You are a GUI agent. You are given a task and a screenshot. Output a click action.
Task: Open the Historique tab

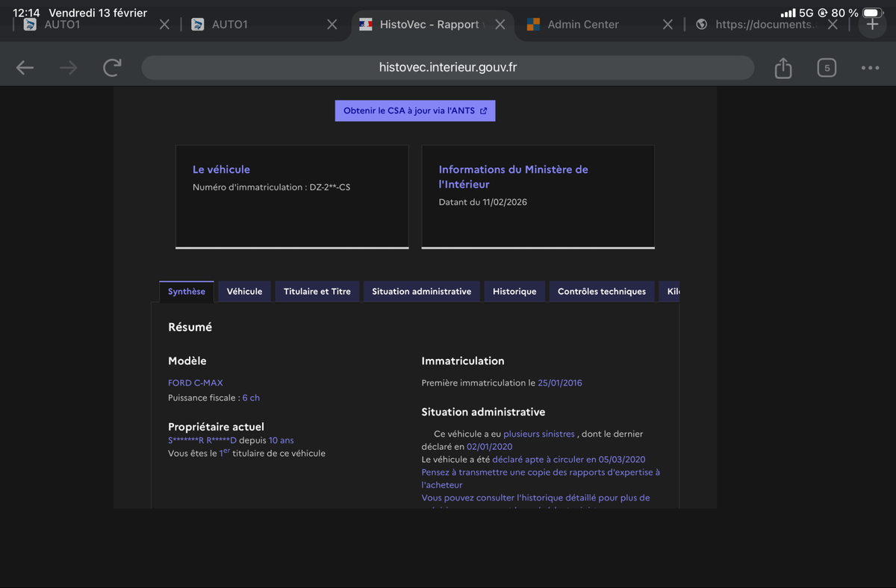pyautogui.click(x=514, y=292)
